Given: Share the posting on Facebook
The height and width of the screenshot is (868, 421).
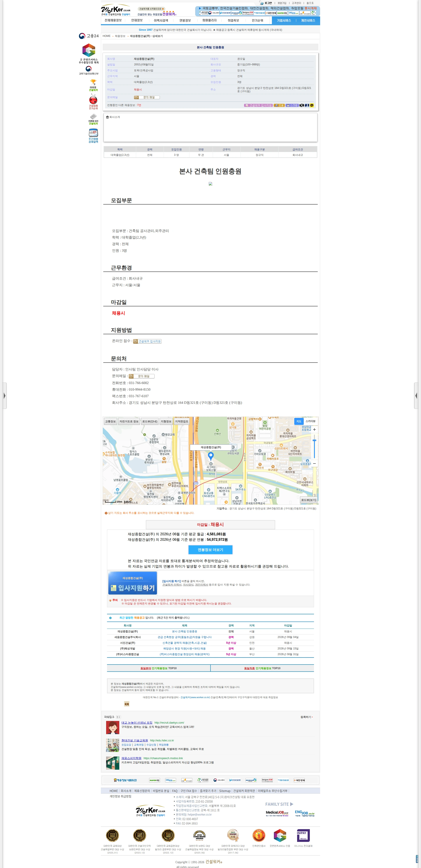Looking at the screenshot, I should (307, 106).
